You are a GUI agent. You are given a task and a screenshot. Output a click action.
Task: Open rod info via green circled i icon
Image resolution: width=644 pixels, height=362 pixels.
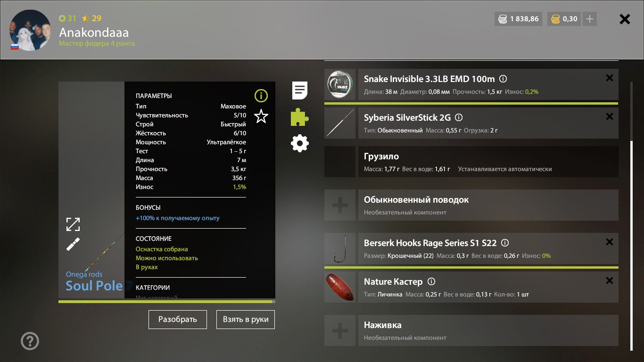(x=261, y=96)
